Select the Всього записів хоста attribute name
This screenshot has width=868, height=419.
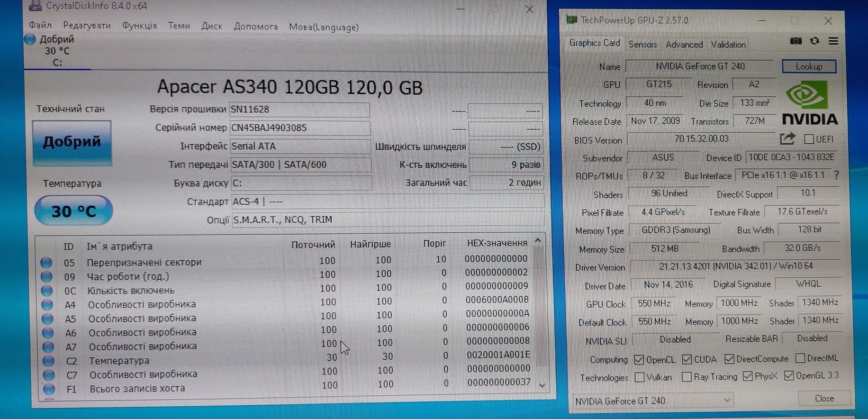click(x=137, y=389)
